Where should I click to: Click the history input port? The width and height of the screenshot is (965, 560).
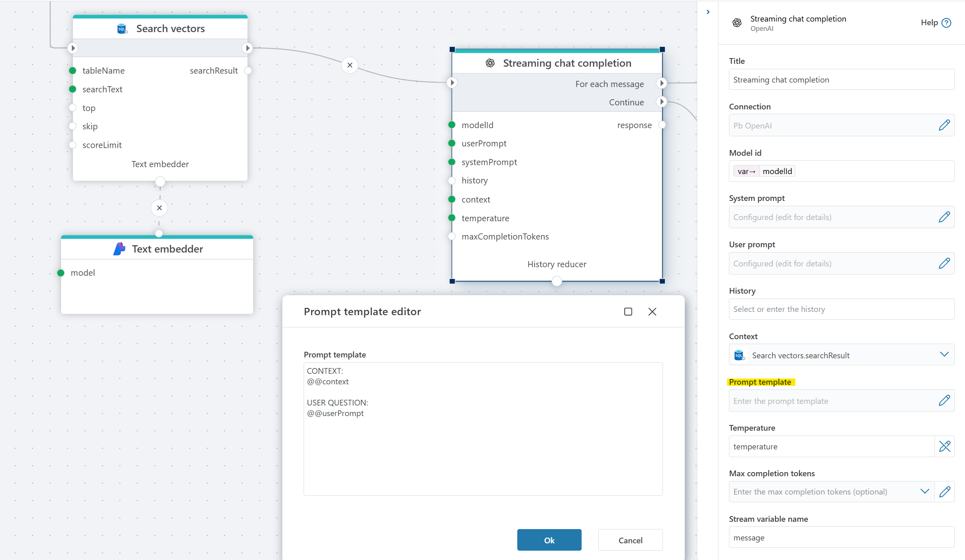[x=452, y=181]
